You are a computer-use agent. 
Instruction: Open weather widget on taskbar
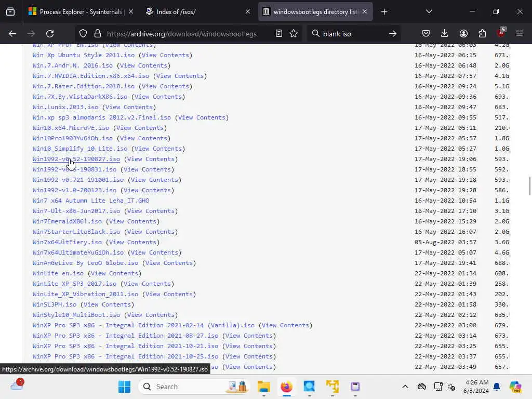click(17, 385)
